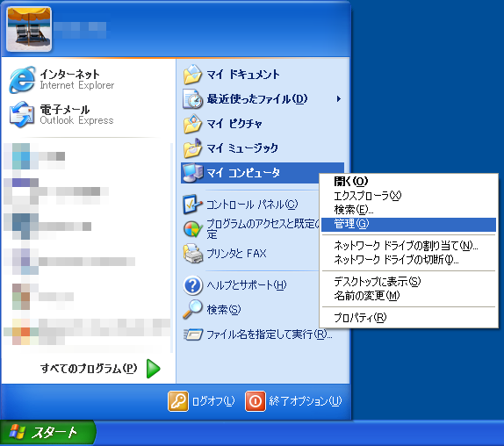Viewport: 504px width, 446px height.
Task: Open the Internet Explorer icon
Action: coord(22,80)
